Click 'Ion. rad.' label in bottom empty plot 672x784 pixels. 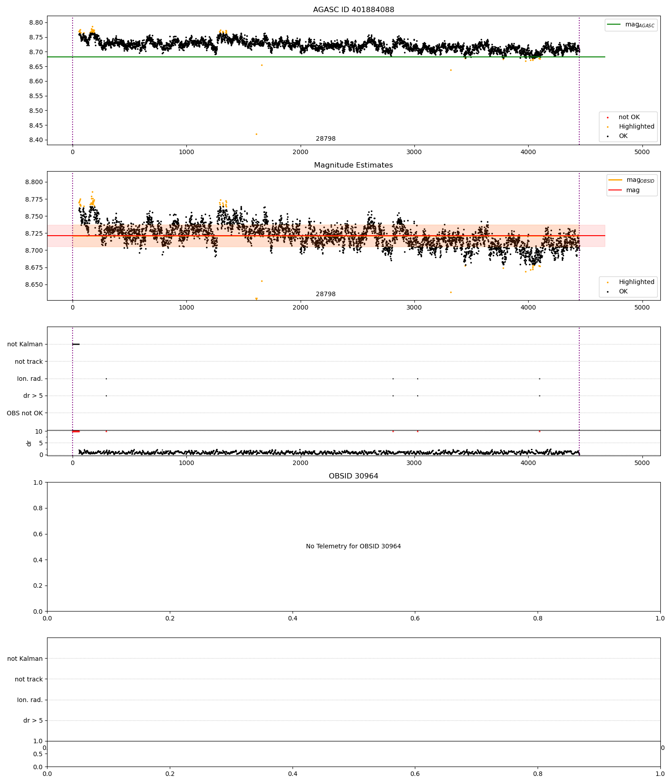tap(30, 700)
